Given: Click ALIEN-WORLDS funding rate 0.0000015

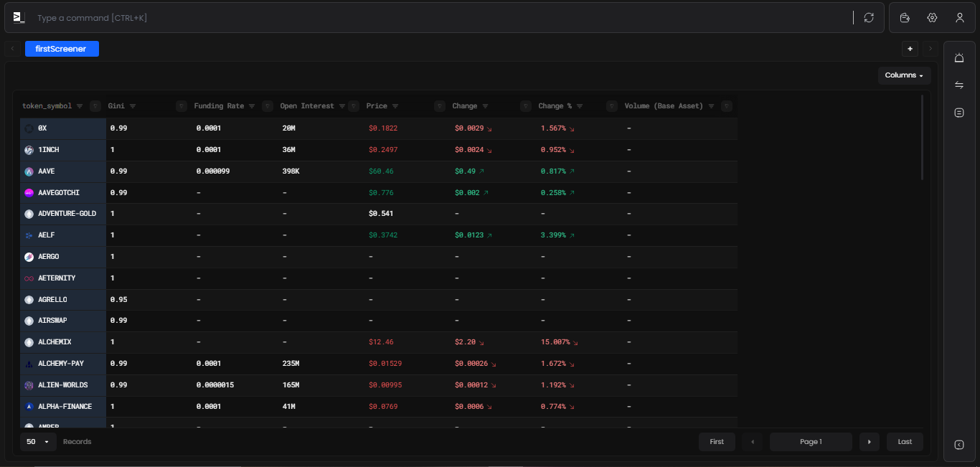Looking at the screenshot, I should tap(215, 385).
